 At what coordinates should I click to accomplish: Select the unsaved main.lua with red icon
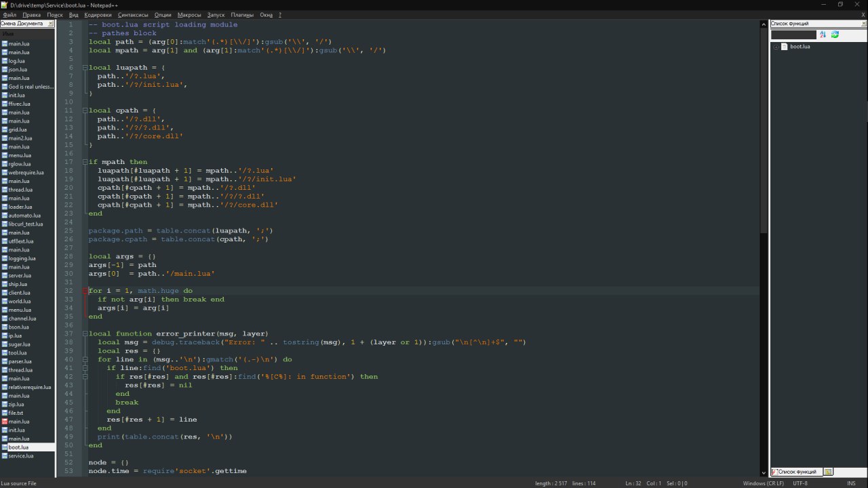coord(18,422)
